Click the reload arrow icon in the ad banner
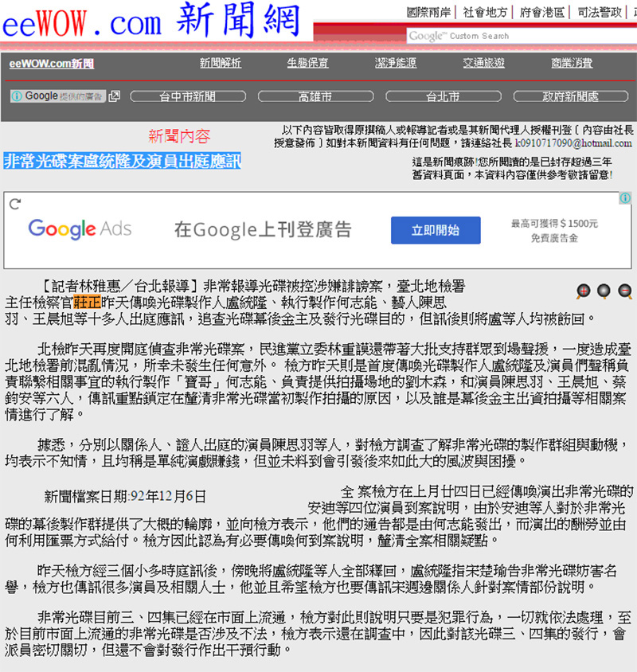Screen dimensions: 637x672 point(14,204)
